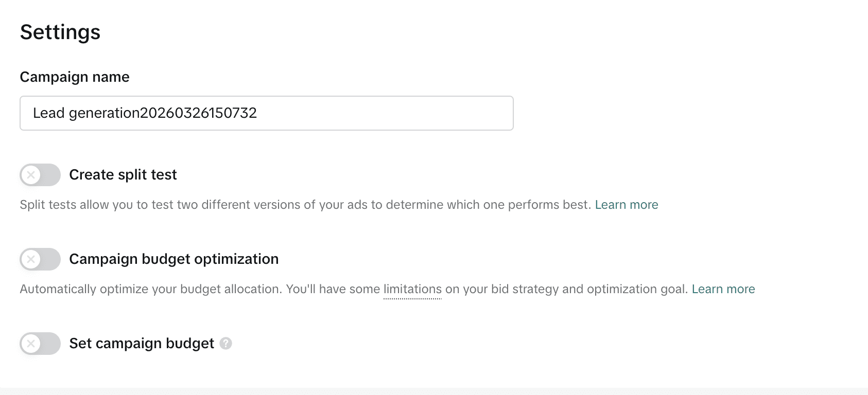Click the 'Settings' heading
The height and width of the screenshot is (395, 868).
[60, 32]
